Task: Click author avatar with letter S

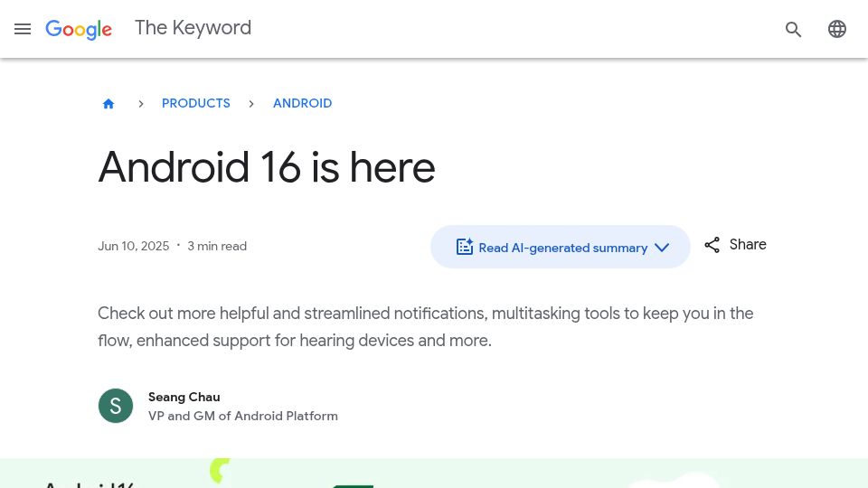Action: pos(116,406)
